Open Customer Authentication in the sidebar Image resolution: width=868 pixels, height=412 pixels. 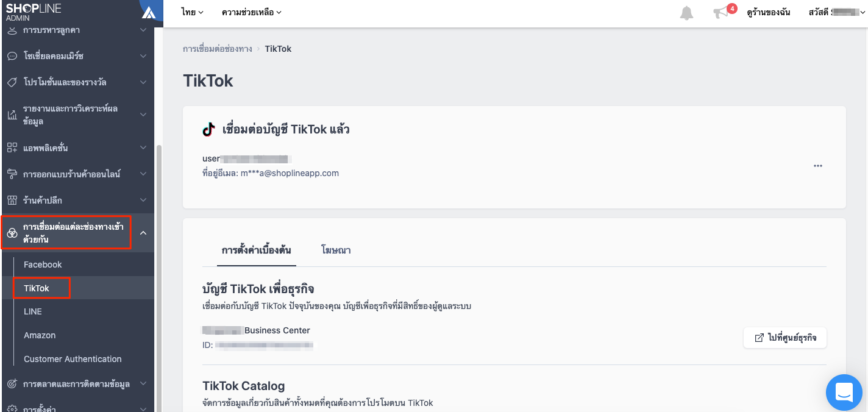coord(73,359)
